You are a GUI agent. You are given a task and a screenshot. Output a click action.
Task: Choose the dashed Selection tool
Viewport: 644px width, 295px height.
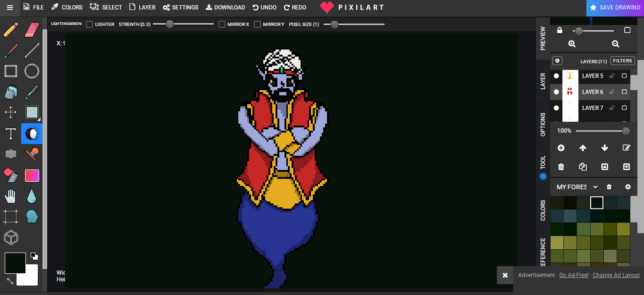[11, 216]
